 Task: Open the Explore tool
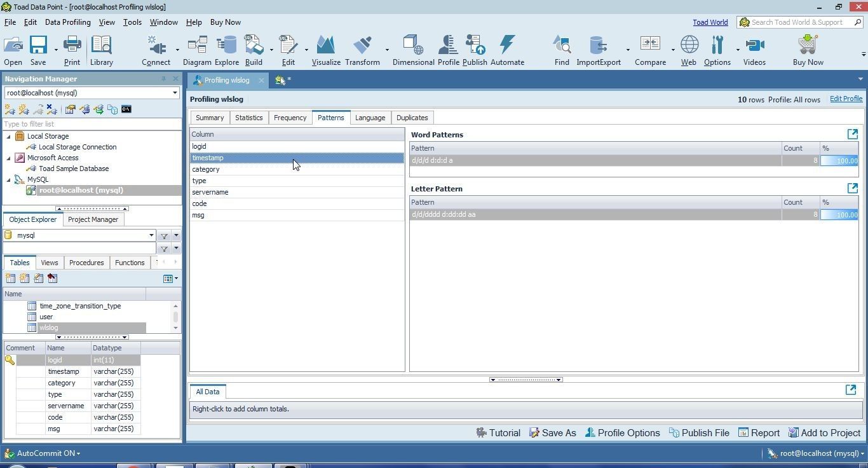coord(226,50)
